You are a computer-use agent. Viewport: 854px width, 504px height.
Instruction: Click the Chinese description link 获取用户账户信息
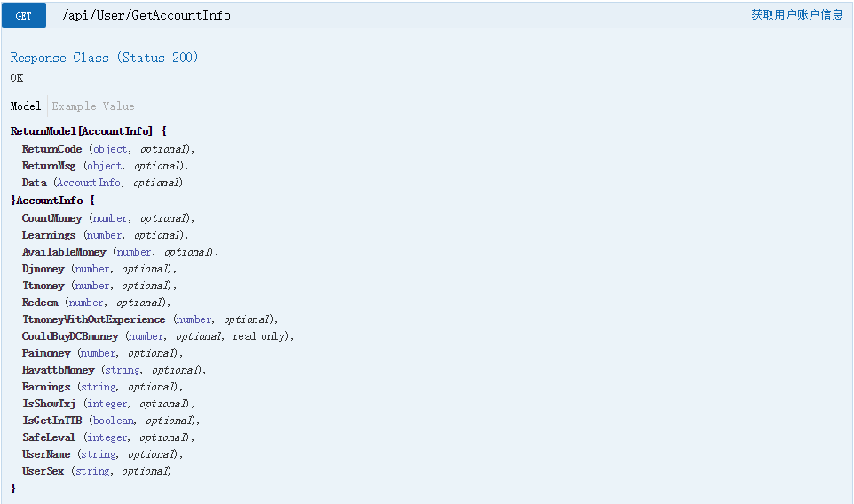point(797,15)
